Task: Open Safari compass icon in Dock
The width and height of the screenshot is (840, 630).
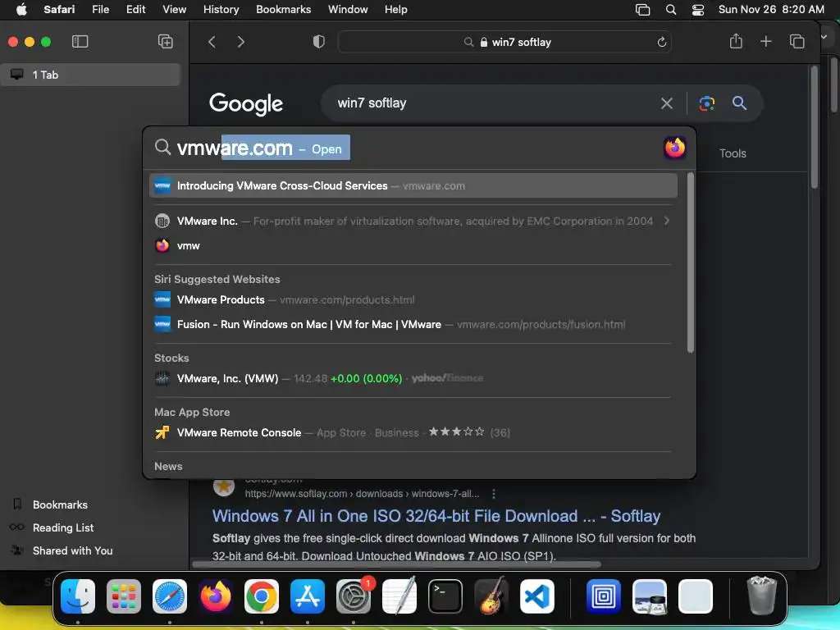Action: point(170,596)
